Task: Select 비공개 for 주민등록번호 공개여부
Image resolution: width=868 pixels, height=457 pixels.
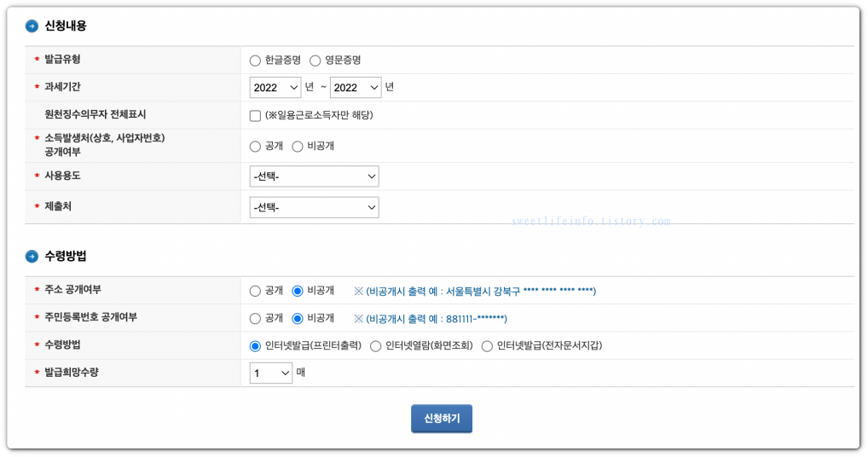Action: [x=298, y=319]
